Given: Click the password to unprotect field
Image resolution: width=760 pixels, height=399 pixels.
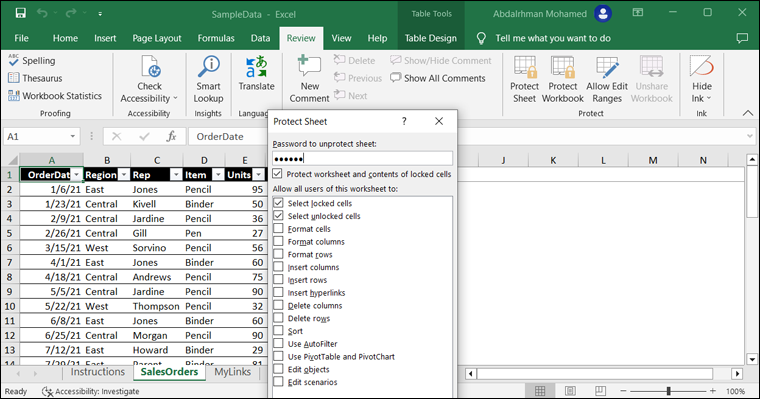Looking at the screenshot, I should 362,158.
